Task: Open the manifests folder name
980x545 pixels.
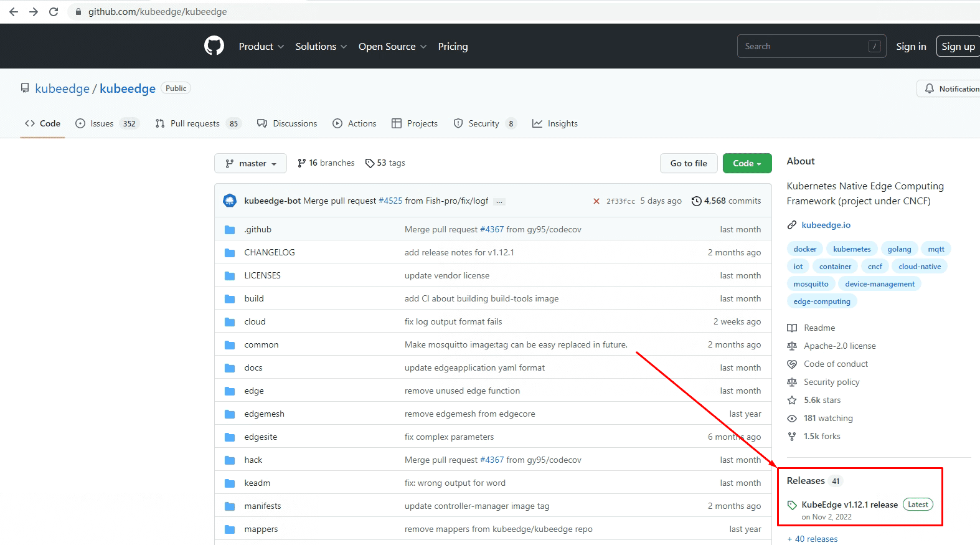Action: (263, 506)
